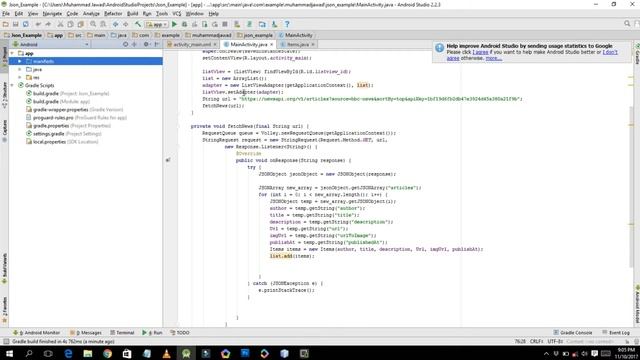Open Google Chrome from taskbar
Viewport: 640px width, 360px height.
[x=107, y=353]
